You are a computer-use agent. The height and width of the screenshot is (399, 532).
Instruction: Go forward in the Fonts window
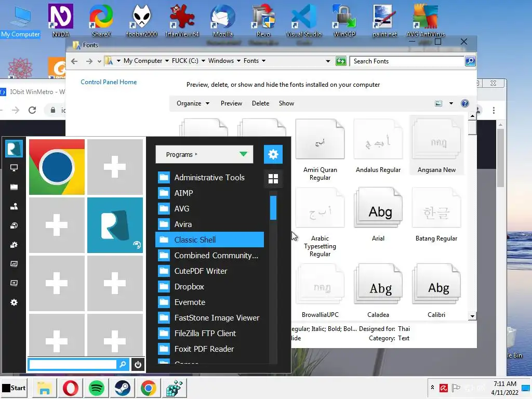89,61
